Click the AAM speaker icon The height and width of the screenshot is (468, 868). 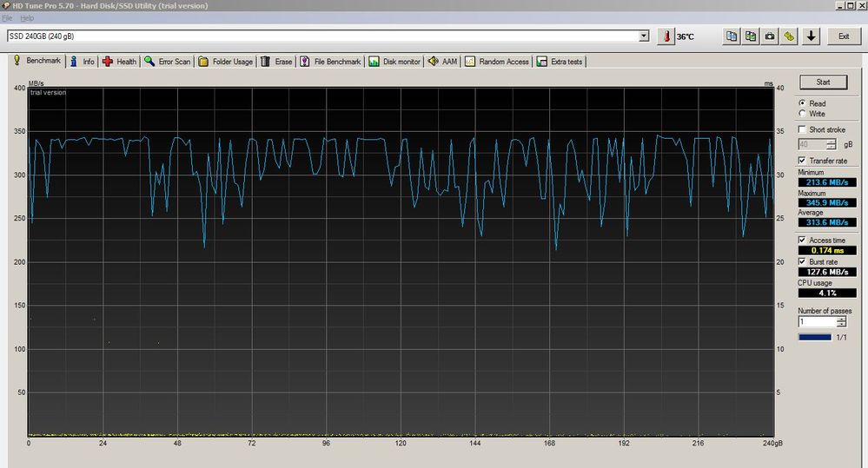433,62
